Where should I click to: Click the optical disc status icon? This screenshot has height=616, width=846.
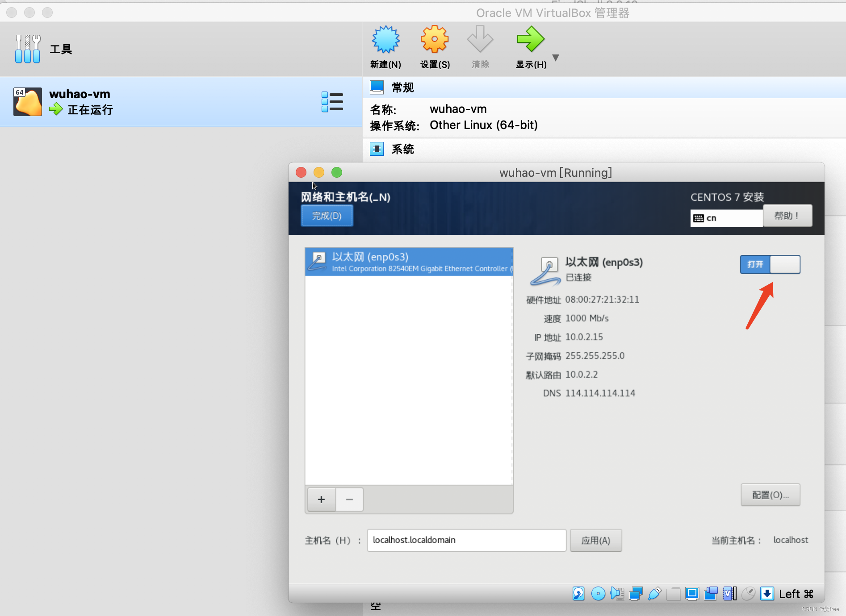(x=598, y=594)
